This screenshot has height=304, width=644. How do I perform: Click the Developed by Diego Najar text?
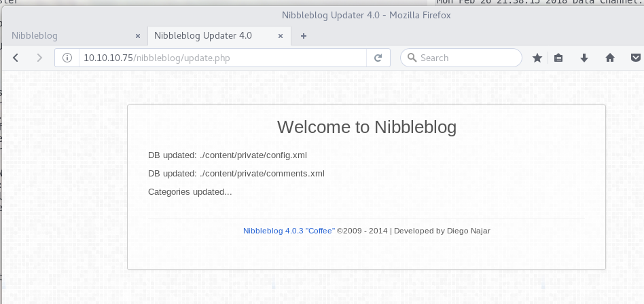point(442,231)
